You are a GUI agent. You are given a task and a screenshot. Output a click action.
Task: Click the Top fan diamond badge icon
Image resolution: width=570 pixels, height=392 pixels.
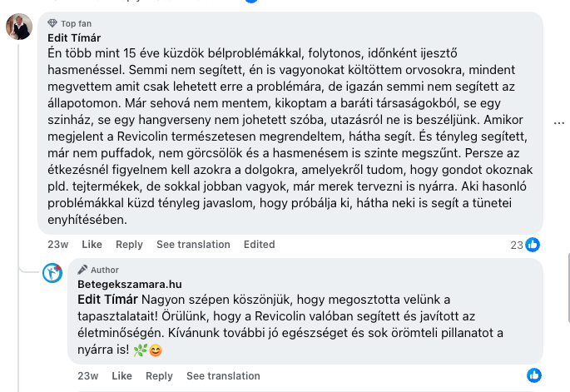click(52, 23)
